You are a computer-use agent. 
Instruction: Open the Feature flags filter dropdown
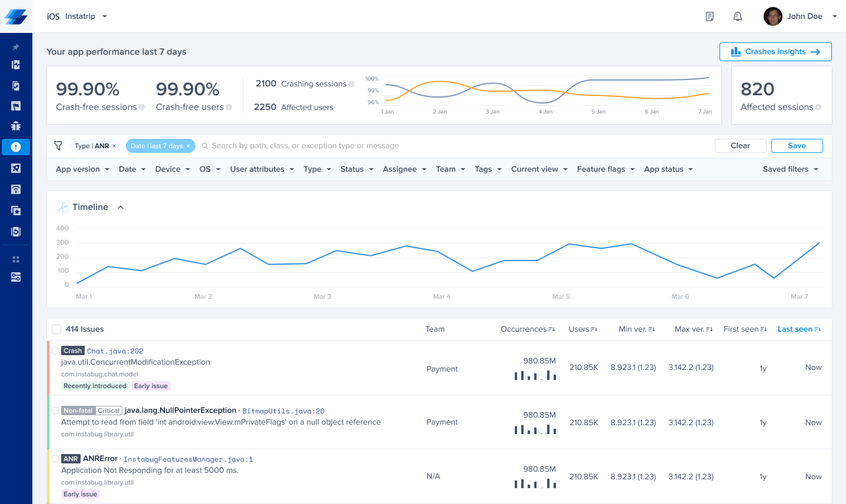point(606,169)
